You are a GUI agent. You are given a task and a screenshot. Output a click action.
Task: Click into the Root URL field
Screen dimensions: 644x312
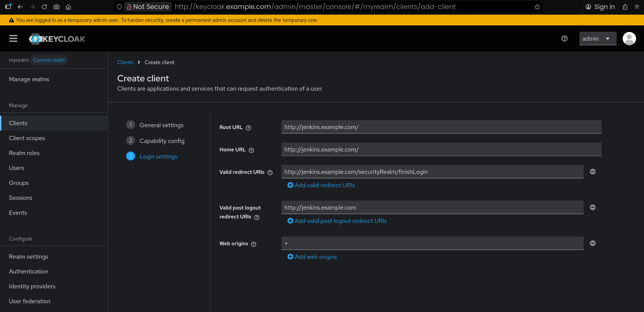(x=441, y=127)
